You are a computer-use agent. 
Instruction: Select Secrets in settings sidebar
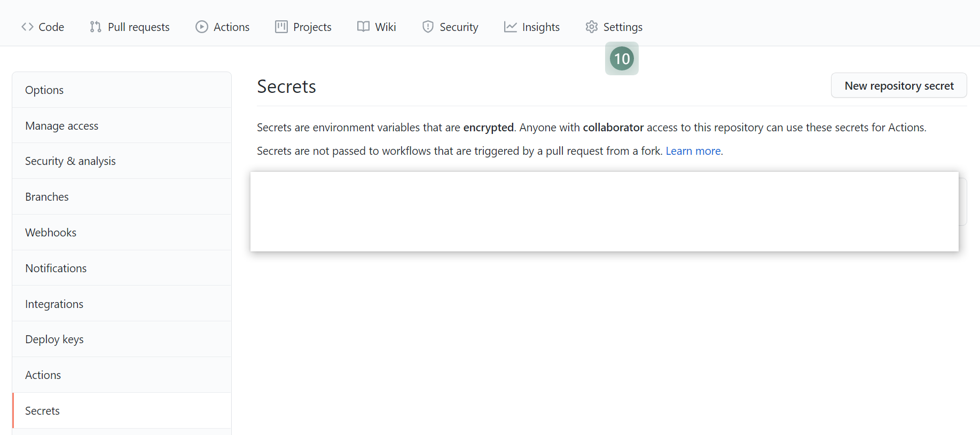[x=122, y=411]
